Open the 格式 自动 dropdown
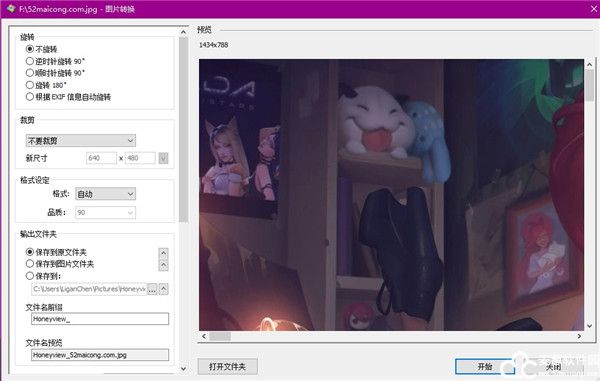The image size is (600, 381). click(x=105, y=194)
